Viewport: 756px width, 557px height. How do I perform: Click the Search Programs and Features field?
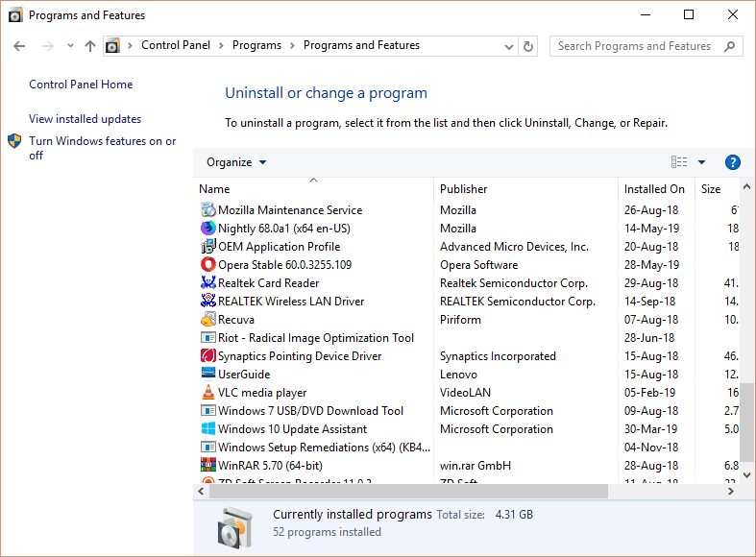point(646,46)
